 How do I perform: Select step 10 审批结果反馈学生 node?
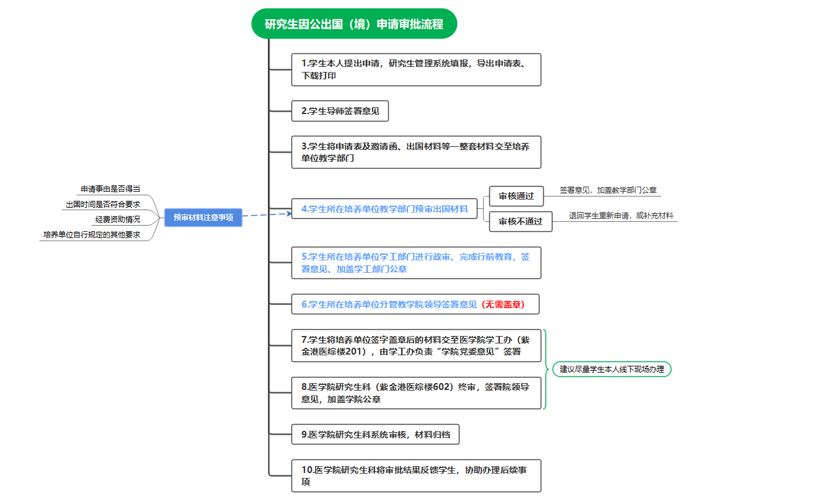416,475
